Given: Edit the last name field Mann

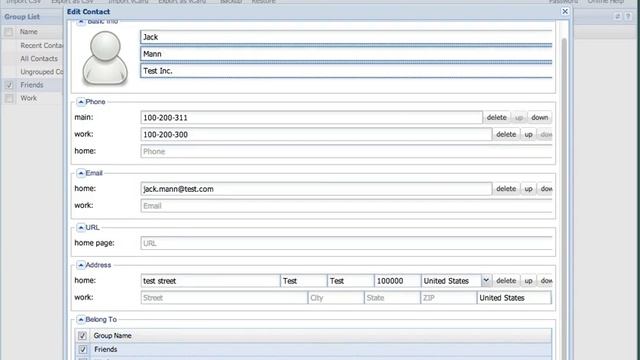Looking at the screenshot, I should 346,54.
